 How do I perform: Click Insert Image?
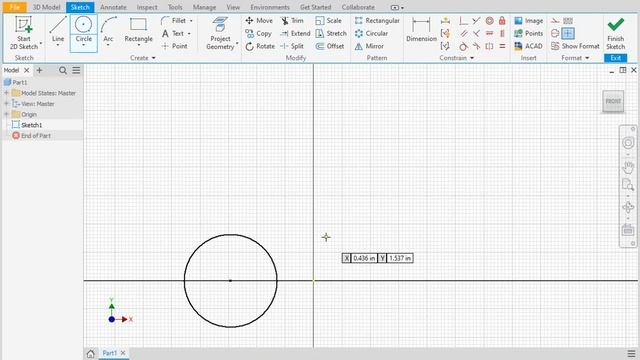[x=529, y=20]
